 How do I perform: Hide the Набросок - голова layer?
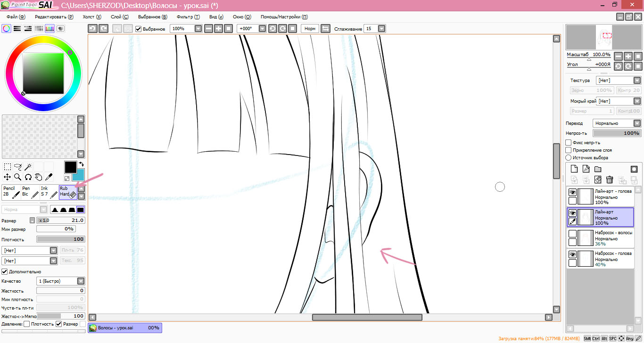point(572,254)
